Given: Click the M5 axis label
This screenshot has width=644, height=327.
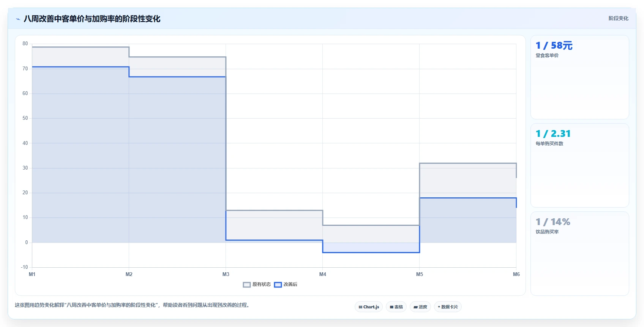Looking at the screenshot, I should (420, 274).
